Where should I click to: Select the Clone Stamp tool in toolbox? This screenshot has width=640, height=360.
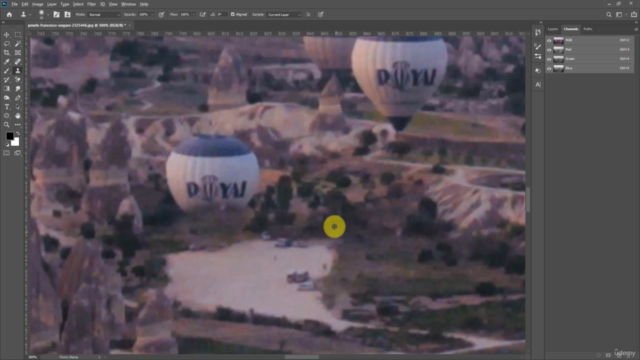(x=18, y=71)
